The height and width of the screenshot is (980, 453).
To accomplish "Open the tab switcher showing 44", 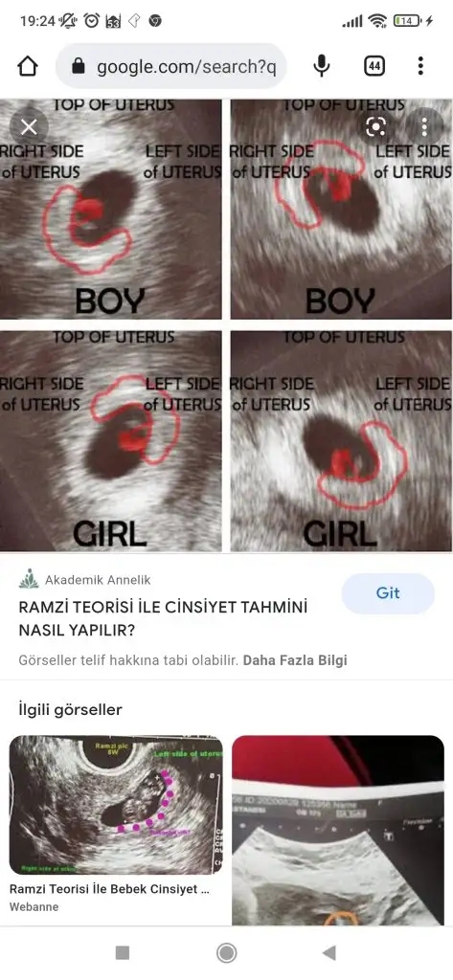I will coord(374,66).
